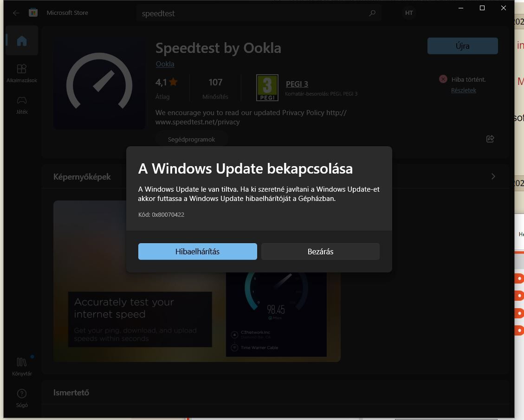524x420 pixels.
Task: Click the Speedtest by Ookla title
Action: click(x=218, y=48)
